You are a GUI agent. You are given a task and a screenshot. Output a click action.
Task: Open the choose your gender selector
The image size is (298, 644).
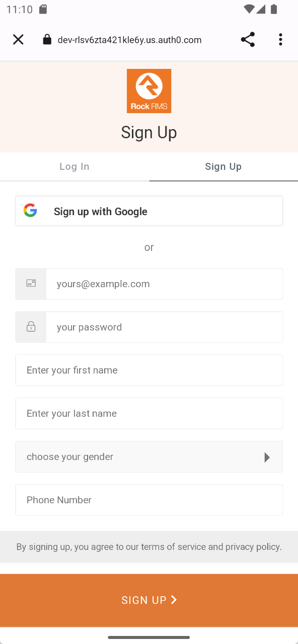(149, 456)
